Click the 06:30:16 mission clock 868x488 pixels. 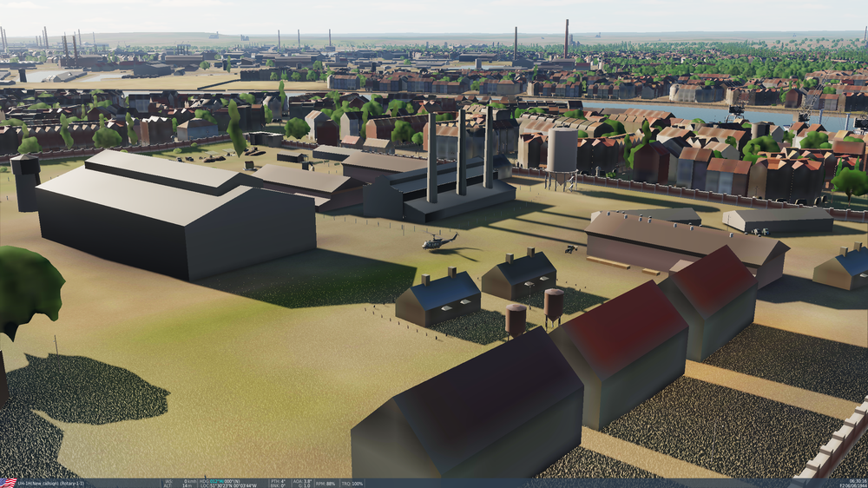858,481
